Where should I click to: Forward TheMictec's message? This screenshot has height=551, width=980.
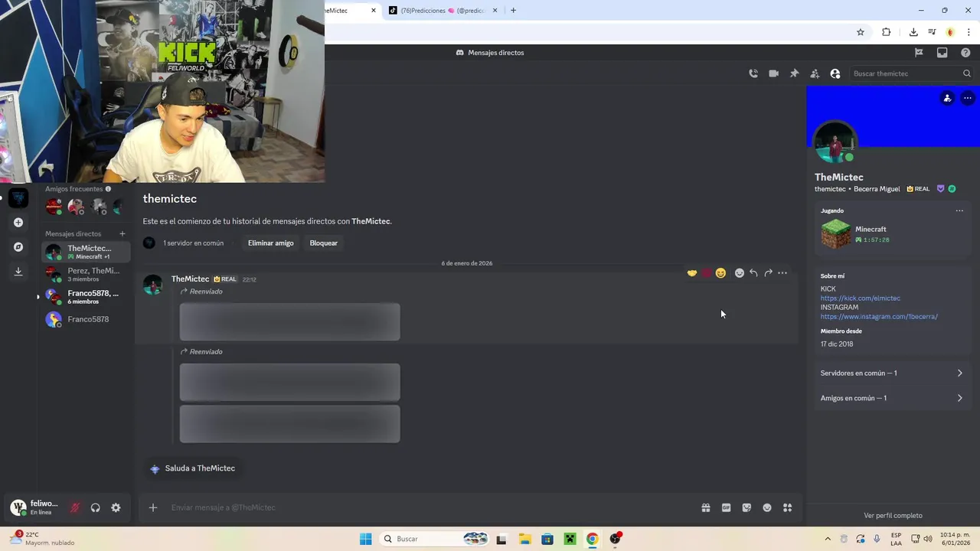tap(768, 273)
